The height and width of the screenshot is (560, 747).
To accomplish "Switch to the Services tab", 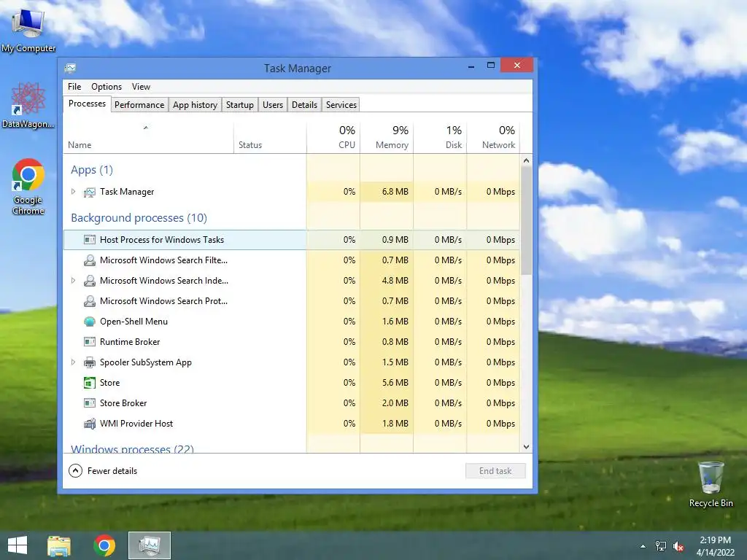I will (341, 105).
